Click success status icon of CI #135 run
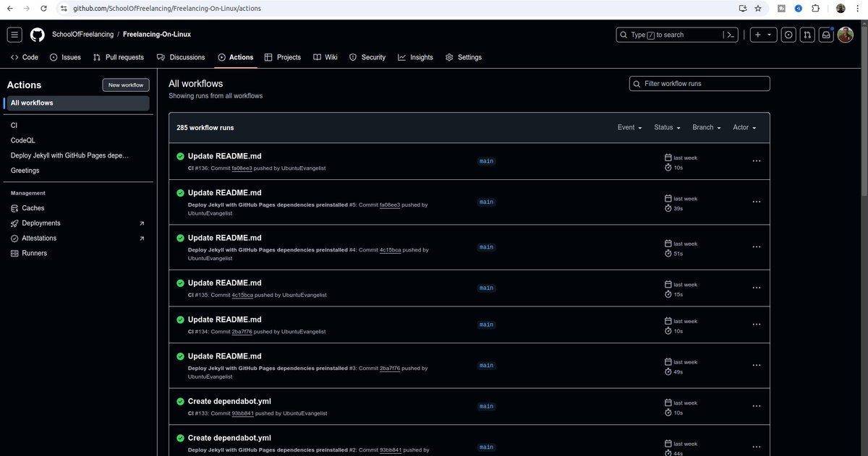 point(180,283)
